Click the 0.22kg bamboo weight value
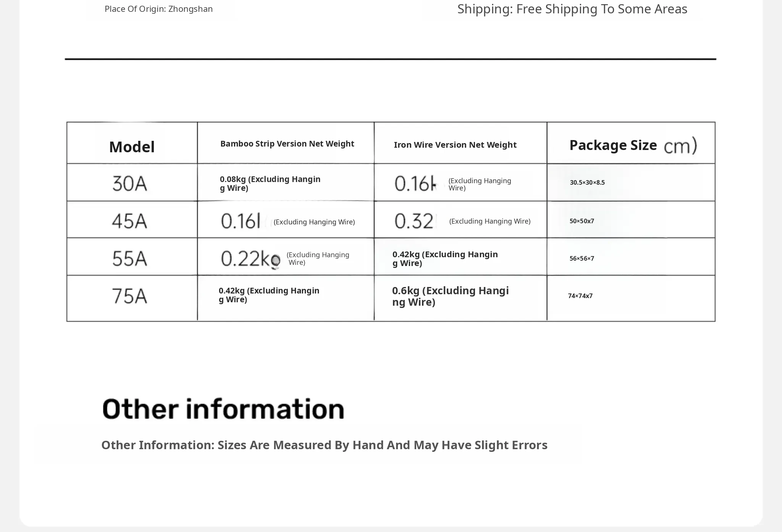The width and height of the screenshot is (782, 532). 250,259
